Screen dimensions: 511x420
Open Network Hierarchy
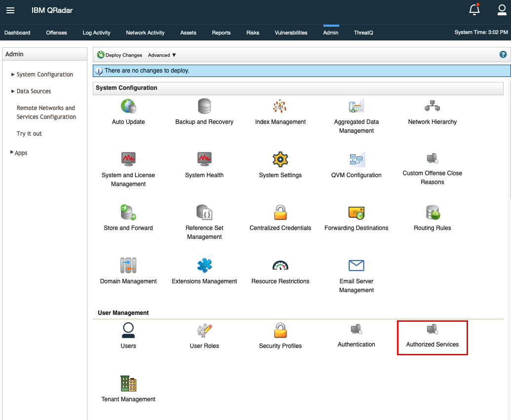432,112
